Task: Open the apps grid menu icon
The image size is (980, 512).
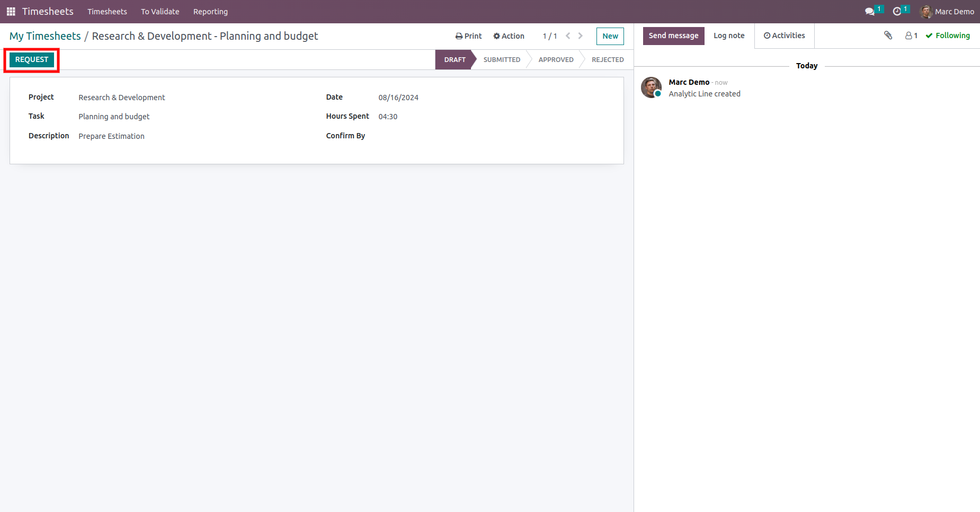Action: point(11,11)
